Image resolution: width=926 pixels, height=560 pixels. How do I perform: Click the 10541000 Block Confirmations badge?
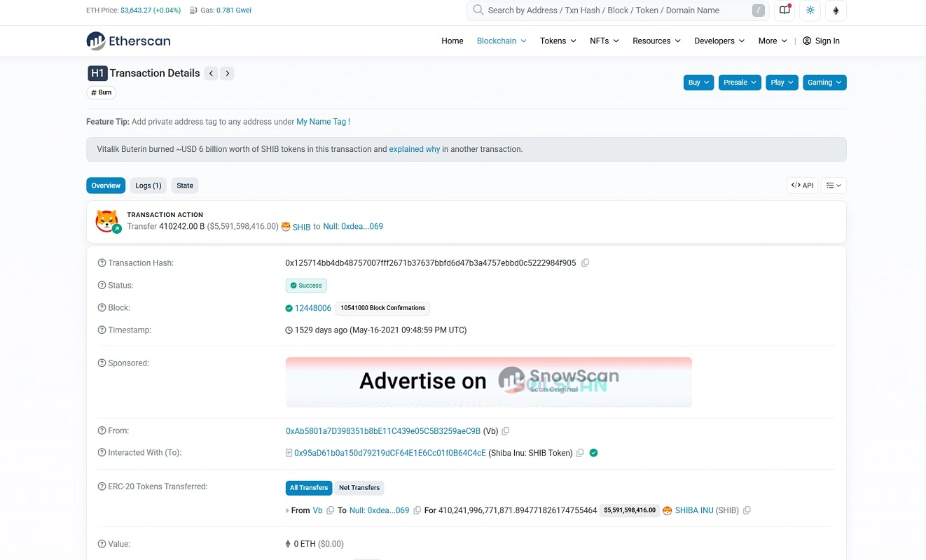point(383,308)
